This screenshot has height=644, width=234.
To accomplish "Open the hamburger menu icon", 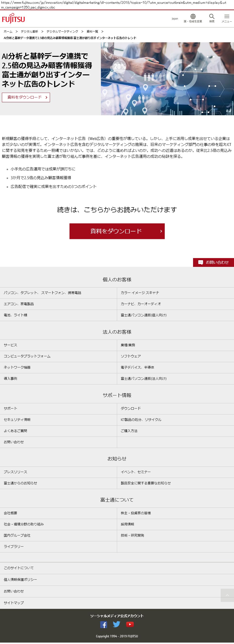I will pyautogui.click(x=227, y=16).
